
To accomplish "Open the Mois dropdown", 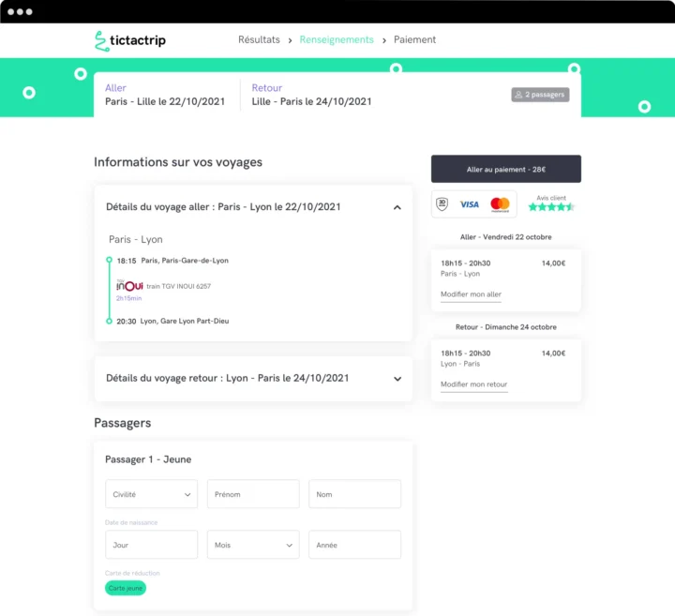I will pos(252,545).
